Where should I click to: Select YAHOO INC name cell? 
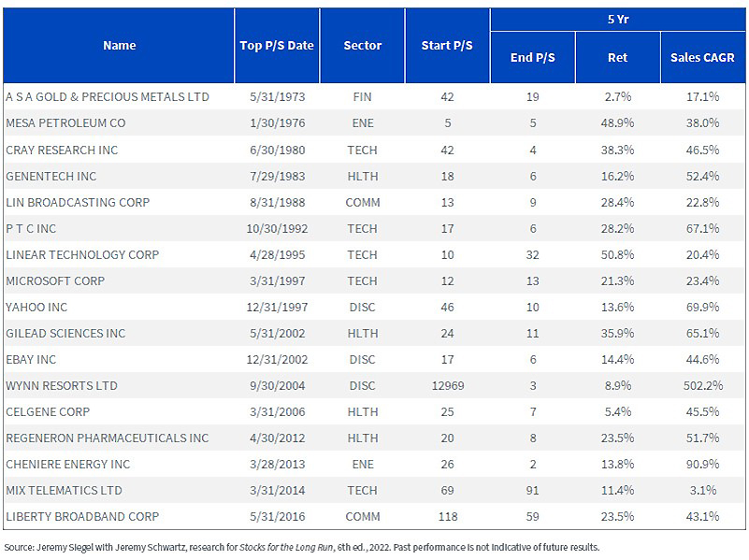(x=36, y=308)
